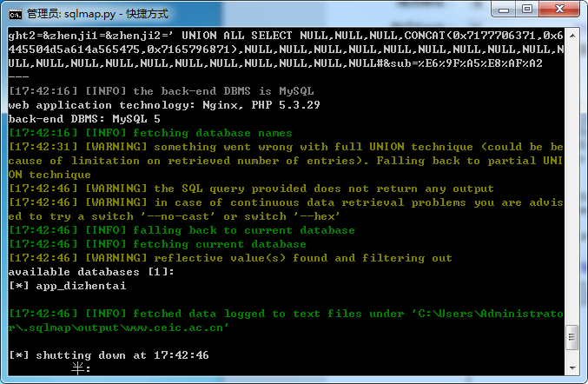
Task: Click the 'reflective value(s) found' warning line
Action: [230, 258]
